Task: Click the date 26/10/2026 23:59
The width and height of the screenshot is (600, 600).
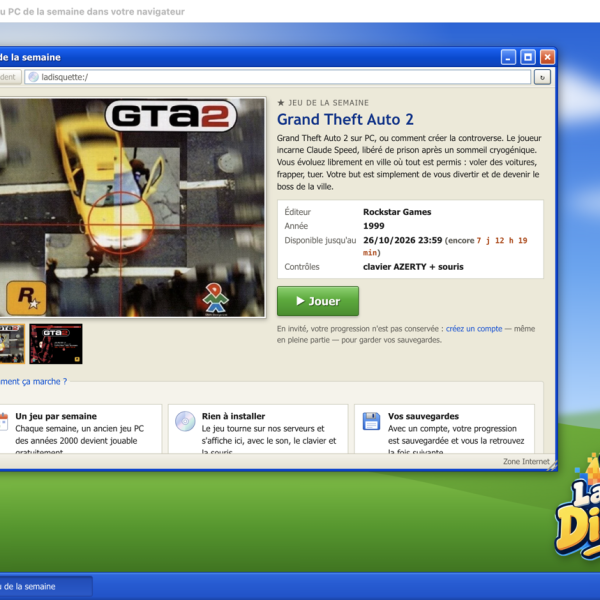Action: (403, 240)
